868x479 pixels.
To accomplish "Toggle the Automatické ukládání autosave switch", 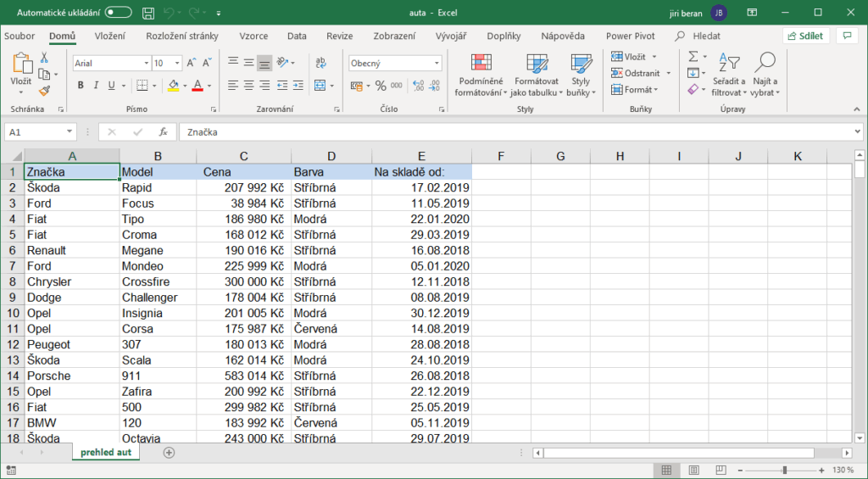I will pos(118,13).
